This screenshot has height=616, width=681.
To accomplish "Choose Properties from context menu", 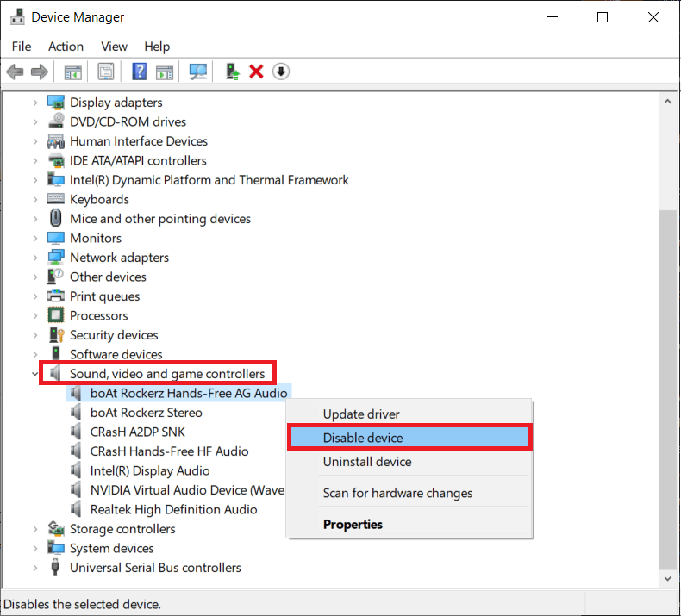I will tap(409, 524).
